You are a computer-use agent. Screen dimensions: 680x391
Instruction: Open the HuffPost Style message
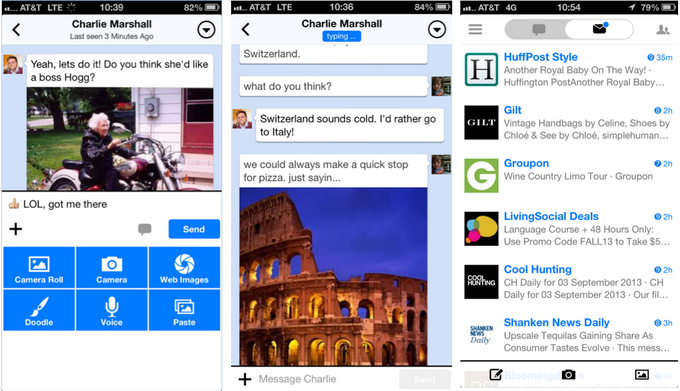pos(569,69)
